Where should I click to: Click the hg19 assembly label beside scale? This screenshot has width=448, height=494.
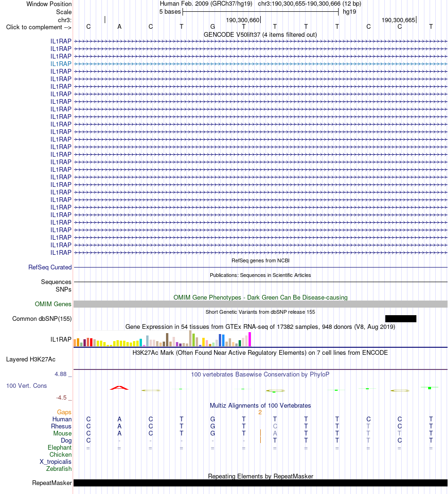coord(349,12)
